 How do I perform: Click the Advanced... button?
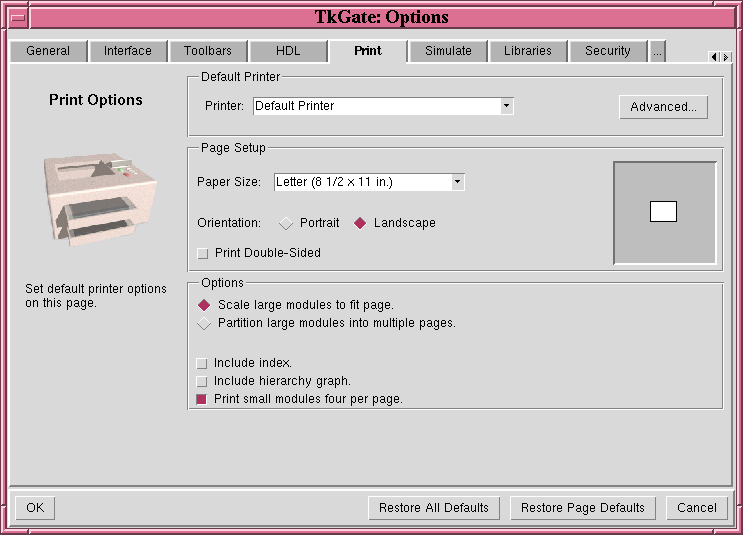(x=663, y=107)
